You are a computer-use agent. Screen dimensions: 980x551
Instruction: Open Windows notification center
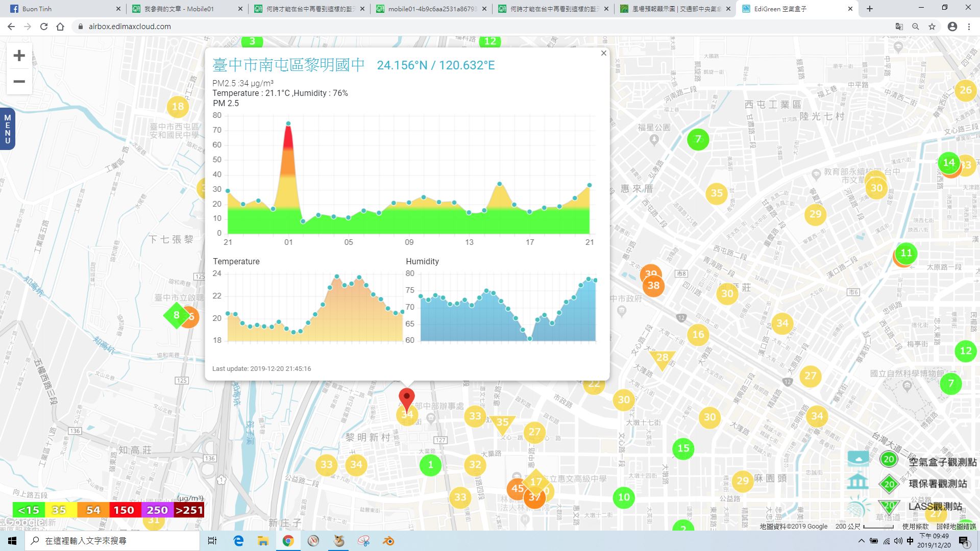(964, 541)
